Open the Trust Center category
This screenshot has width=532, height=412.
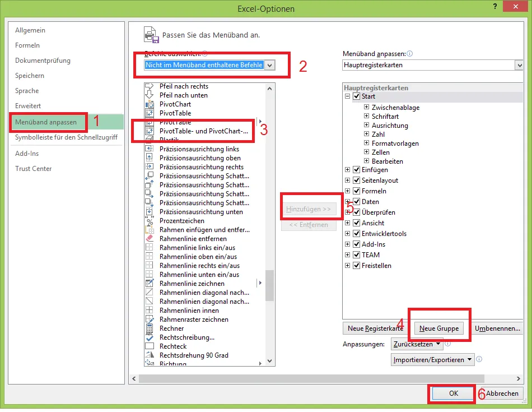[33, 169]
